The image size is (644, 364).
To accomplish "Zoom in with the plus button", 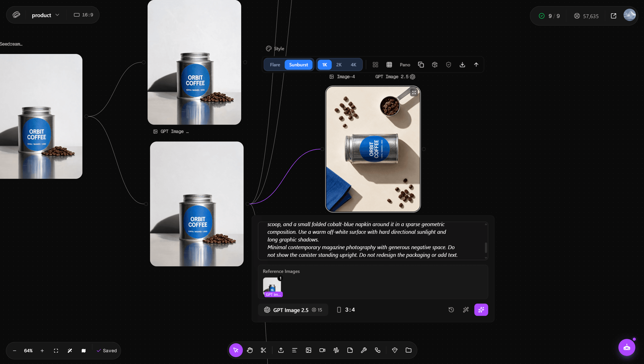I will (42, 351).
